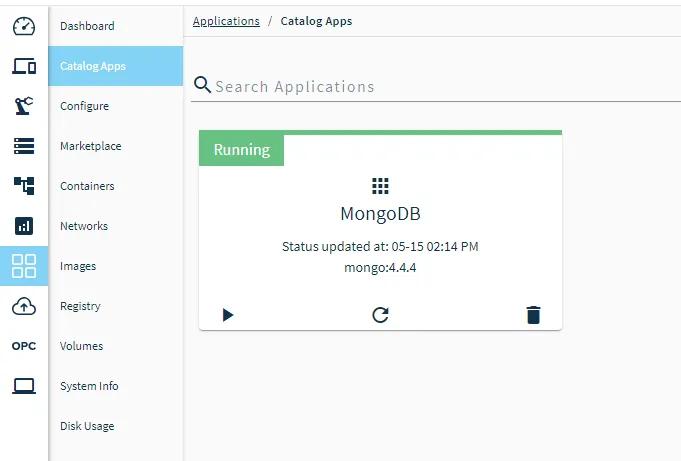Select the four-squares applications sidebar icon
Image resolution: width=681 pixels, height=461 pixels.
click(x=24, y=266)
